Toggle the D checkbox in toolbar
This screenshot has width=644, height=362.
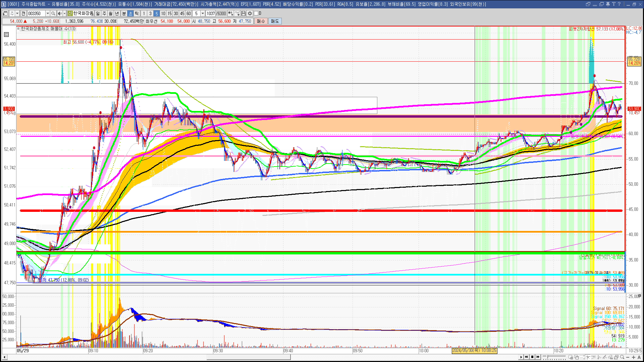256,13
